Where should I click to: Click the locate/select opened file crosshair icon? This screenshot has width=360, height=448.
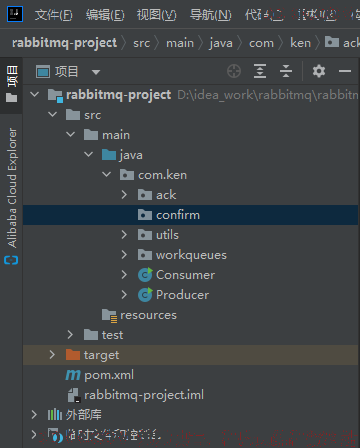234,71
